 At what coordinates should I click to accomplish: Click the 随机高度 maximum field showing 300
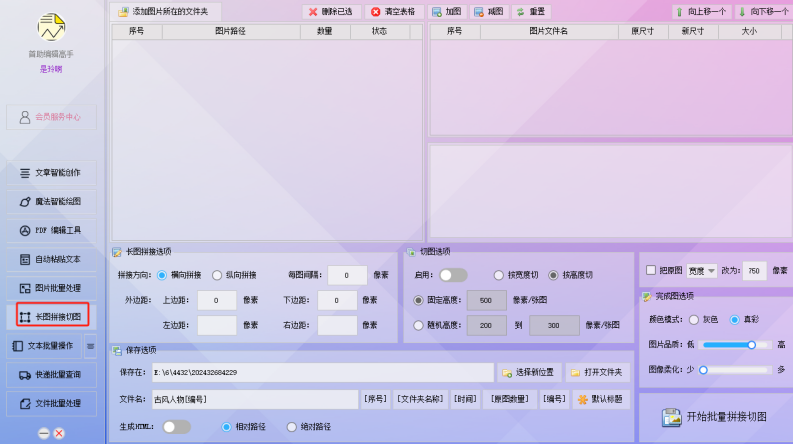(x=554, y=325)
